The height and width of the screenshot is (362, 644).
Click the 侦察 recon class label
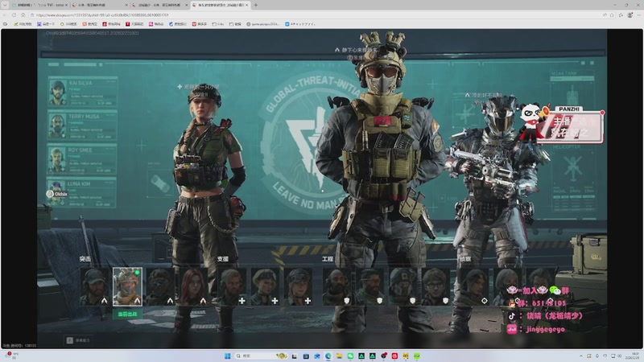tap(465, 259)
